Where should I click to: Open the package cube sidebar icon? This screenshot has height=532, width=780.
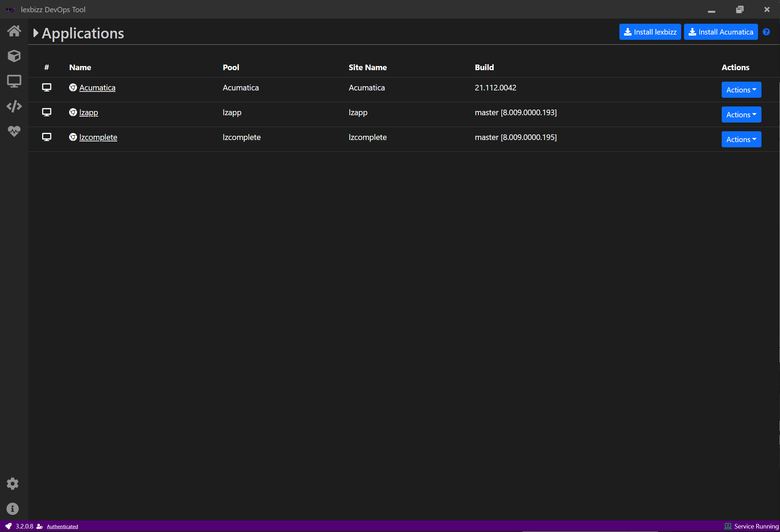coord(14,56)
